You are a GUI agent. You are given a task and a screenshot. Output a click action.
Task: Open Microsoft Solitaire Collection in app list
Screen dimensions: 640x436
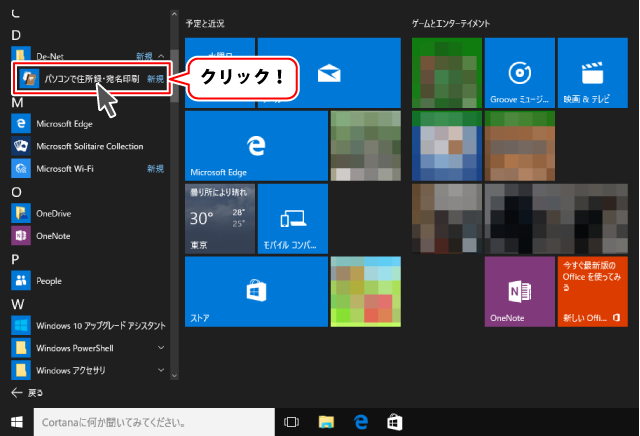[x=89, y=146]
